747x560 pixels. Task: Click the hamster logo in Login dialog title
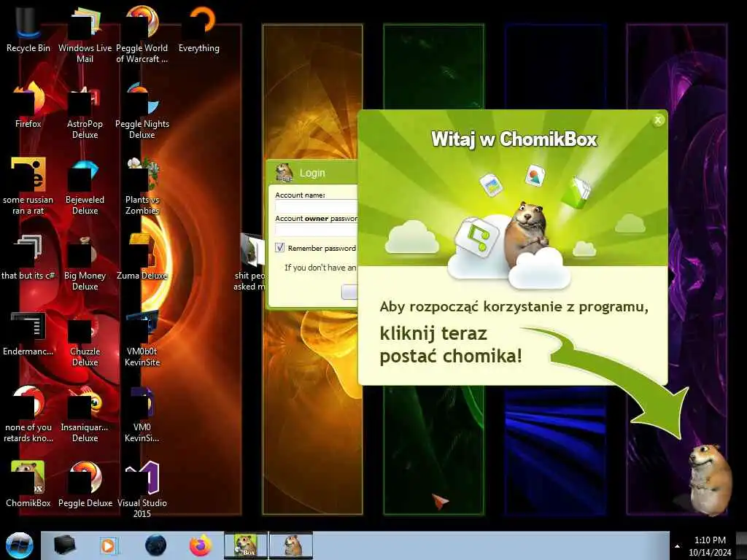pyautogui.click(x=285, y=173)
